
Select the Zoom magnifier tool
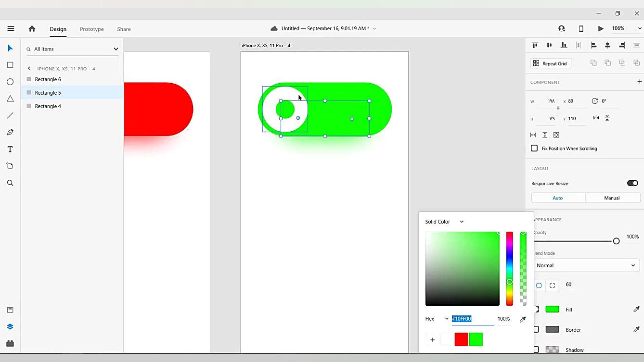click(10, 183)
